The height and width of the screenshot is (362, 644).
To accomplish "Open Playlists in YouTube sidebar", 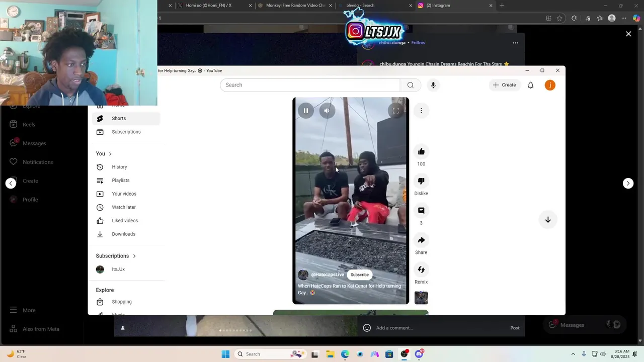I will [x=126, y=180].
